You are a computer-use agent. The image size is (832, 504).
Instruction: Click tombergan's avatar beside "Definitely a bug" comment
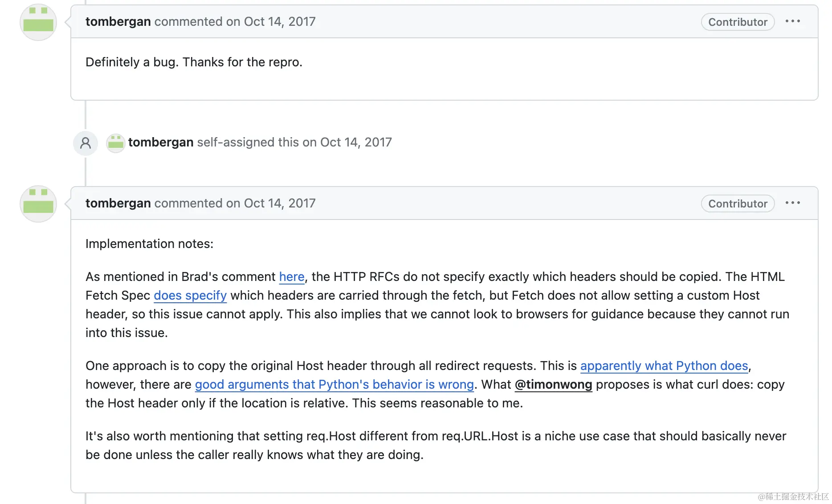tap(38, 22)
